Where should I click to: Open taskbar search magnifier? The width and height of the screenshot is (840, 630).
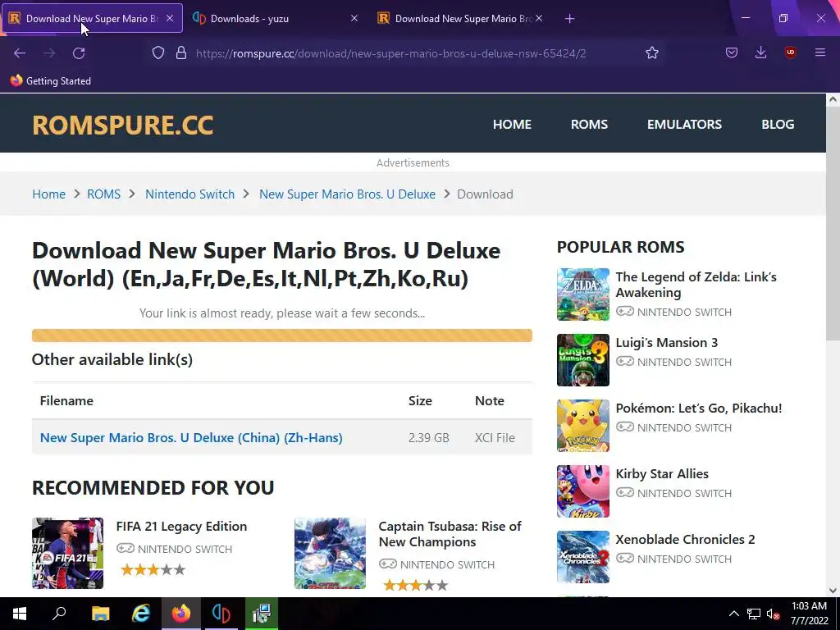click(59, 614)
